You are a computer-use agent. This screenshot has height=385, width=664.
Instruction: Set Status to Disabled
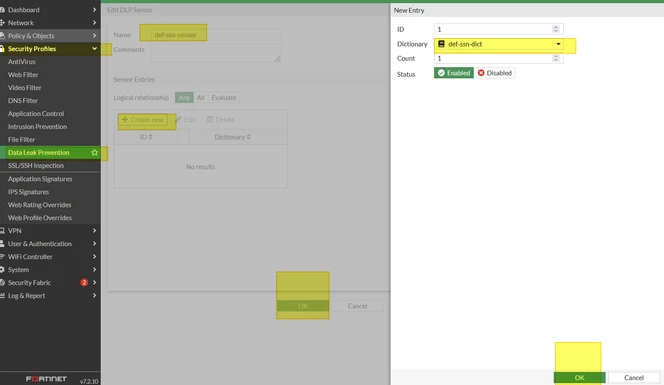coord(495,73)
